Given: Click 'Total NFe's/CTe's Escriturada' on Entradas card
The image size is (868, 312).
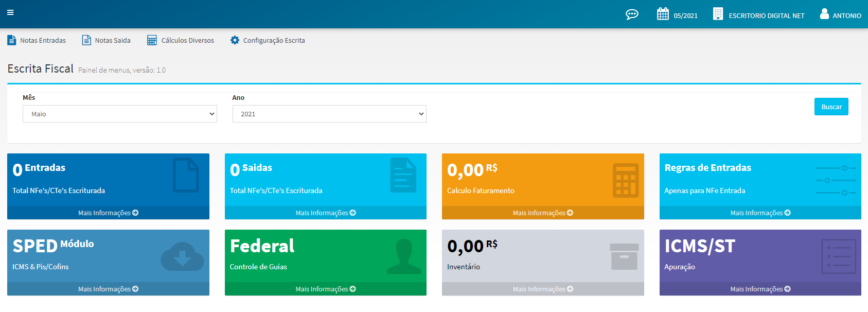Looking at the screenshot, I should pyautogui.click(x=59, y=190).
